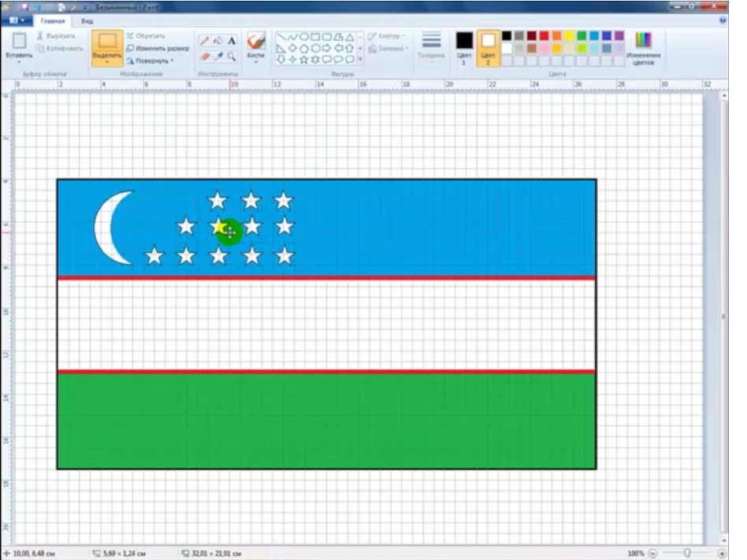
Task: Zoom in with the plus button
Action: (723, 554)
